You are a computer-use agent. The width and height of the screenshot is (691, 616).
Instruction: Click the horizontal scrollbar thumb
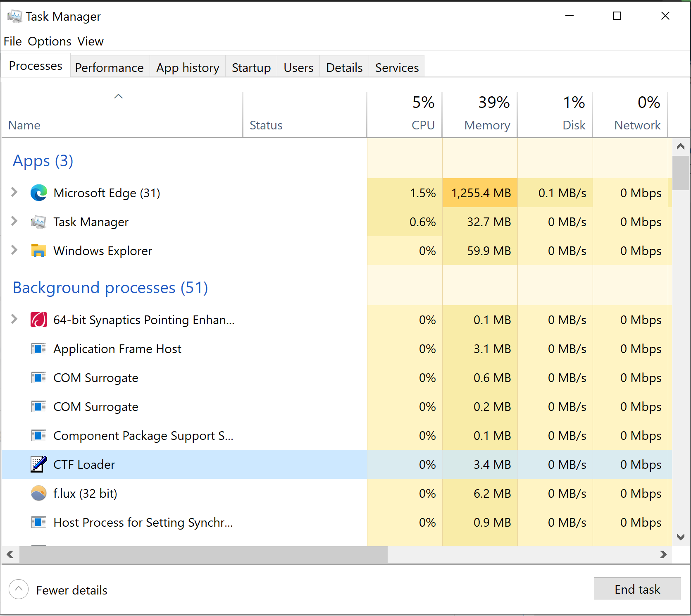pos(203,554)
